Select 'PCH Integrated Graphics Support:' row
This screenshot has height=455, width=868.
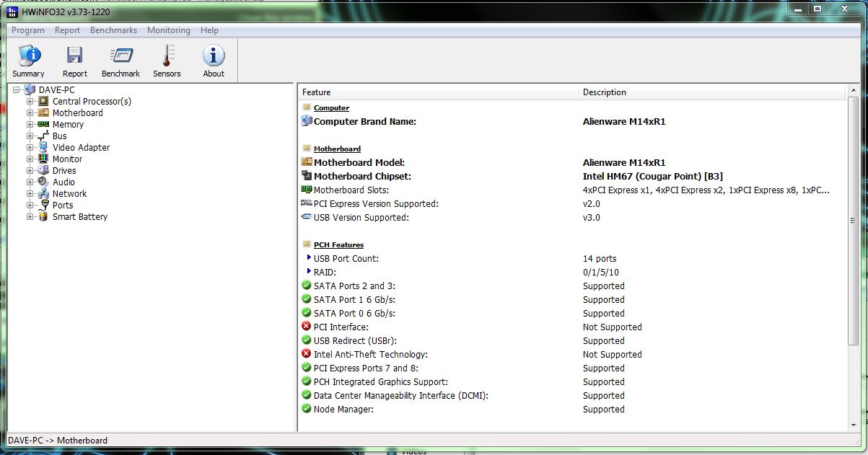(381, 381)
